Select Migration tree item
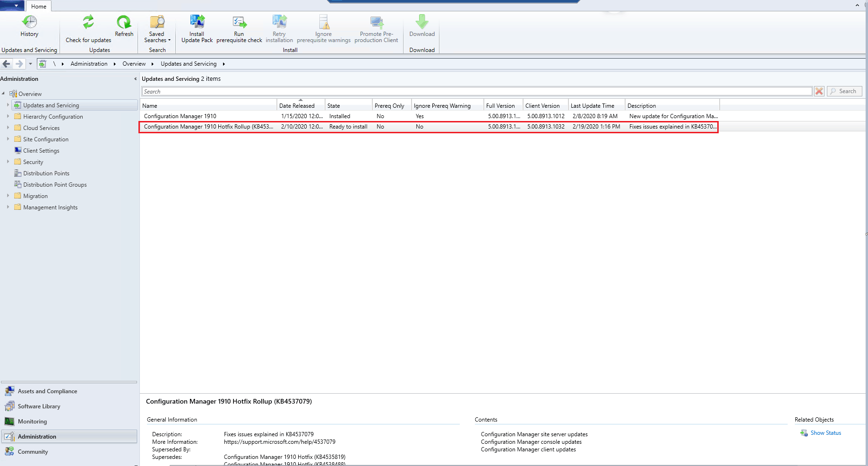 coord(35,196)
